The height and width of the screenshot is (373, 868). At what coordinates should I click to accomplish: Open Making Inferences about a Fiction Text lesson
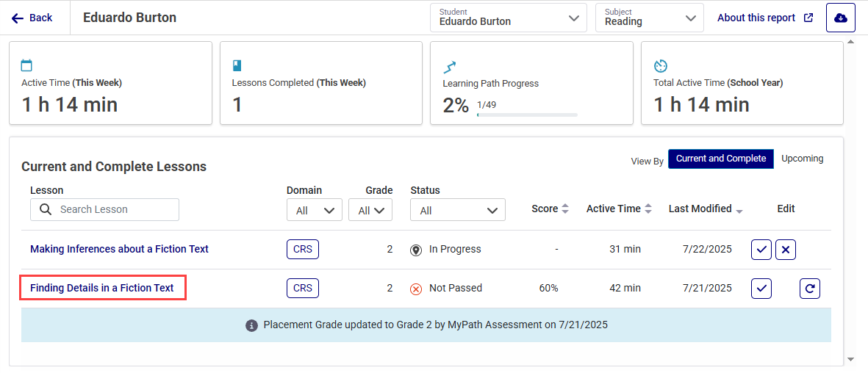click(x=119, y=250)
